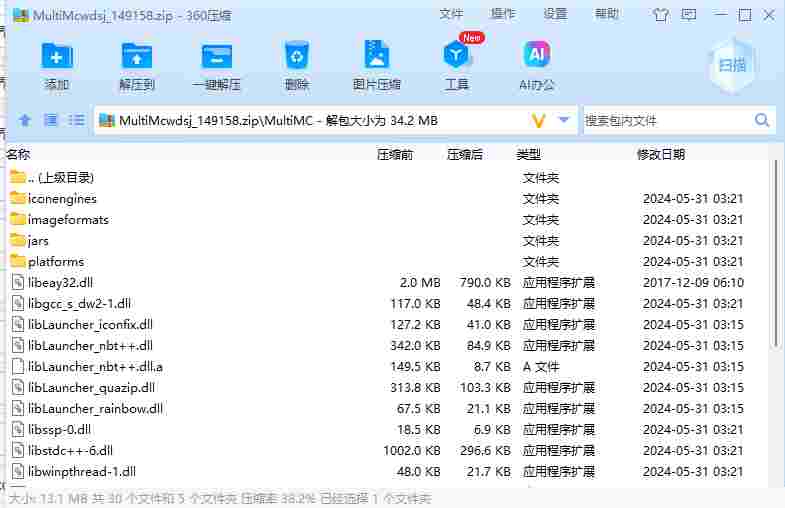Click the libeay32.dll file icon
Viewport: 785px width, 508px height.
18,282
